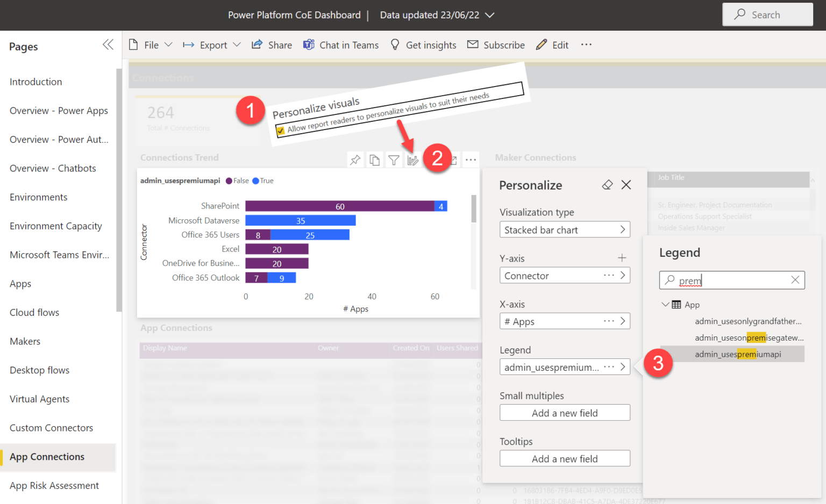Clear the 'prem' legend search field
The image size is (826, 504).
click(795, 280)
